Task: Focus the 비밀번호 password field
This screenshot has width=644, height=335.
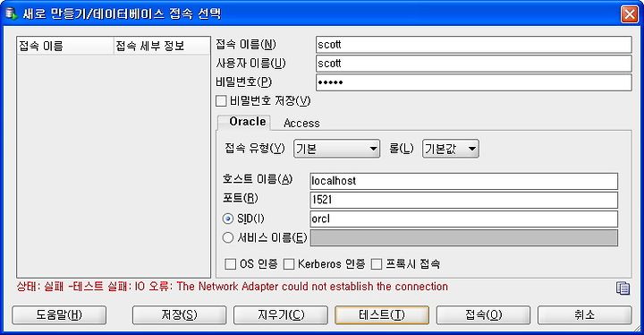Action: tap(473, 82)
